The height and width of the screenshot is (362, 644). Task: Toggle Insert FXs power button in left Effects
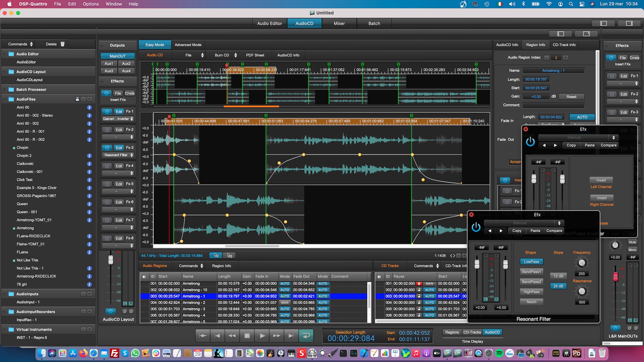(x=106, y=93)
